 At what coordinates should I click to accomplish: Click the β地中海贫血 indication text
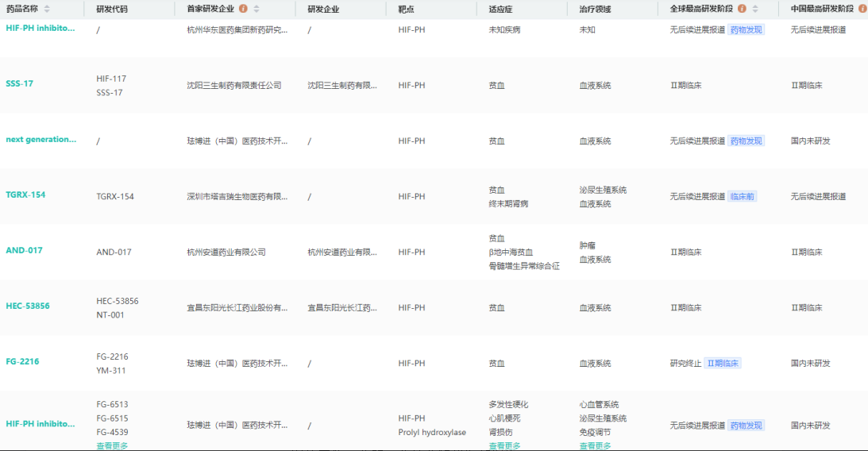(x=511, y=252)
